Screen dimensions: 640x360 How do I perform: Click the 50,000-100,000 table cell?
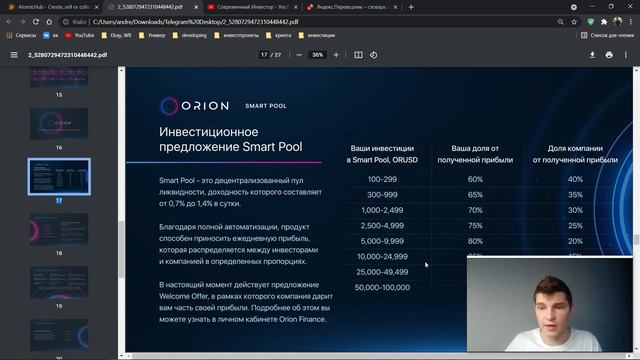(382, 287)
